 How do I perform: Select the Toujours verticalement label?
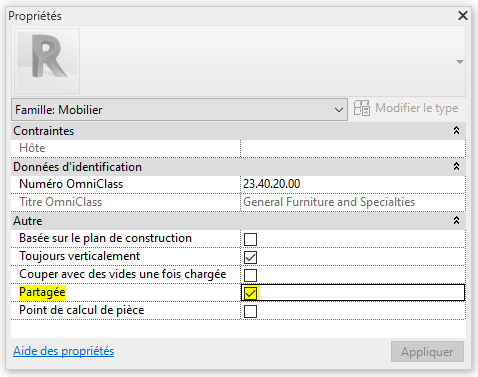click(x=80, y=256)
